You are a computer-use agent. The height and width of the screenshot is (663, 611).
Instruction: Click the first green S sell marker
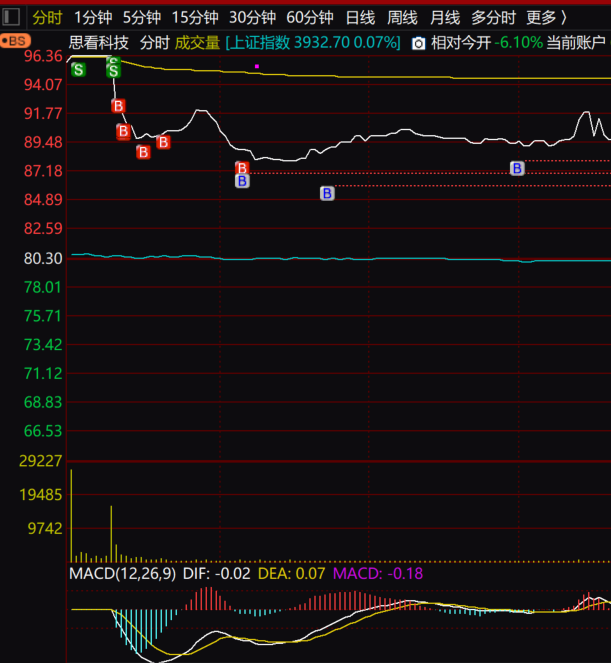tap(78, 69)
